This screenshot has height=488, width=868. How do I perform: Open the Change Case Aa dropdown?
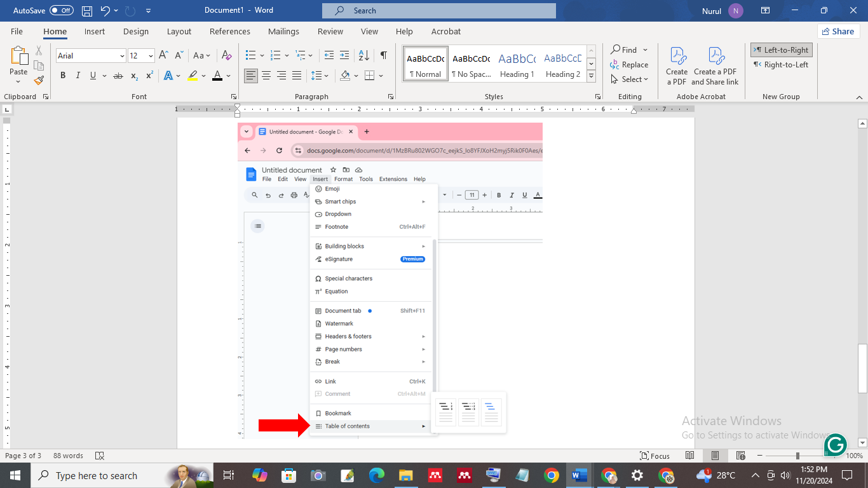[202, 56]
